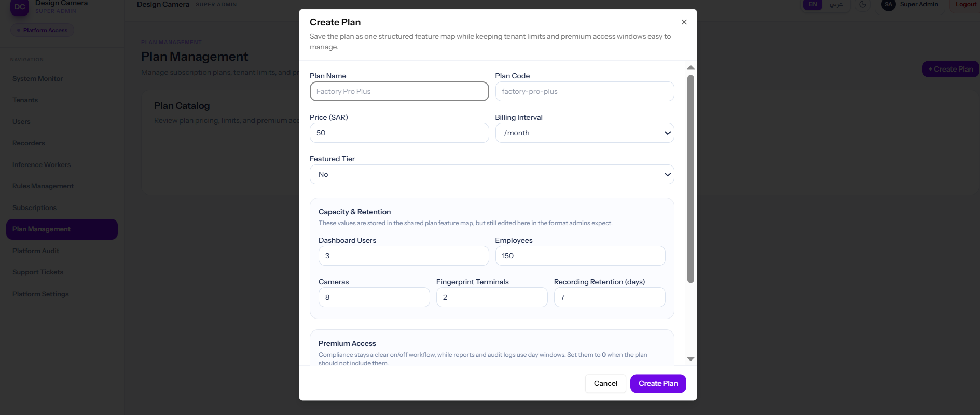Click the dialog vertical scrollbar thumb
Screen dimensions: 980x415
click(x=691, y=179)
